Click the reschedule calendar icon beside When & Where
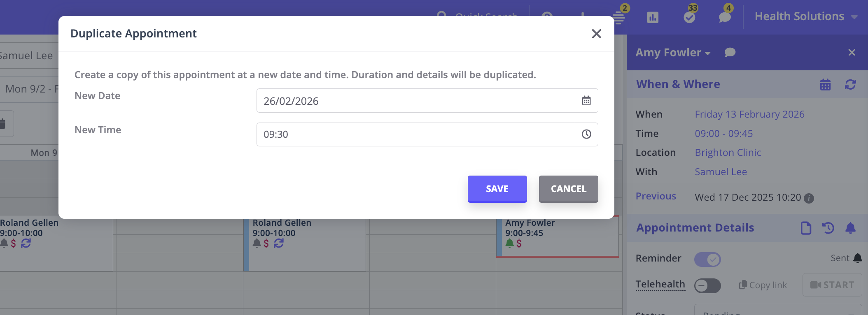This screenshot has height=315, width=868. [825, 85]
